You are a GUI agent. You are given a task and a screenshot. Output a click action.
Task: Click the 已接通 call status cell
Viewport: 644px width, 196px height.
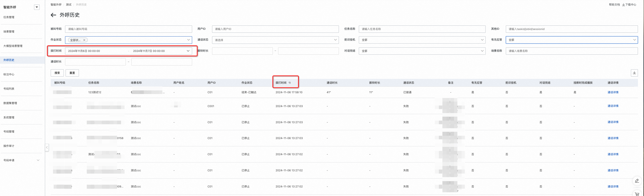407,92
